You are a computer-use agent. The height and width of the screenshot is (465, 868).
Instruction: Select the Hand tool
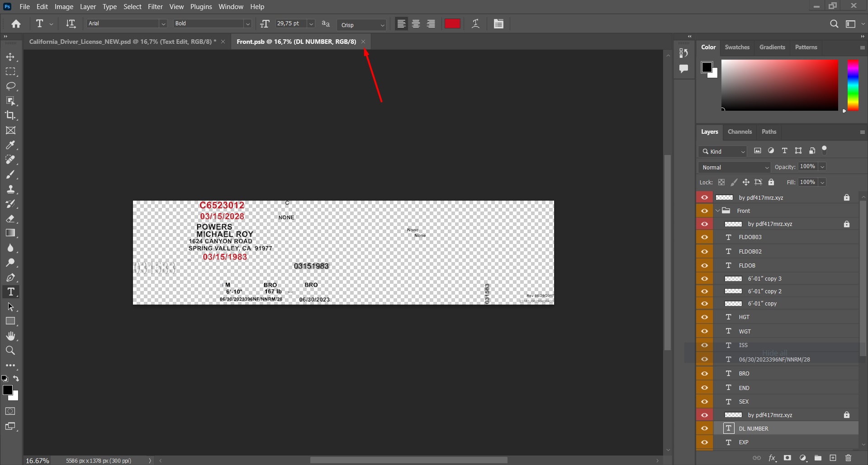[x=11, y=336]
